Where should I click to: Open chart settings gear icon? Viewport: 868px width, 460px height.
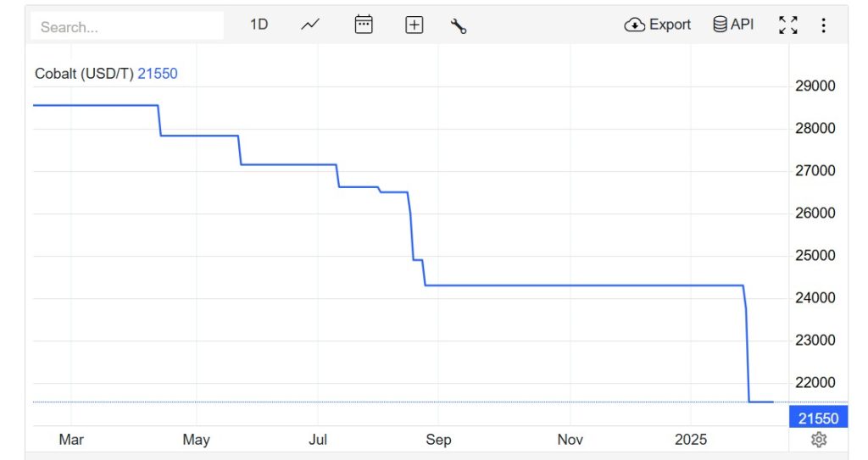tap(818, 439)
